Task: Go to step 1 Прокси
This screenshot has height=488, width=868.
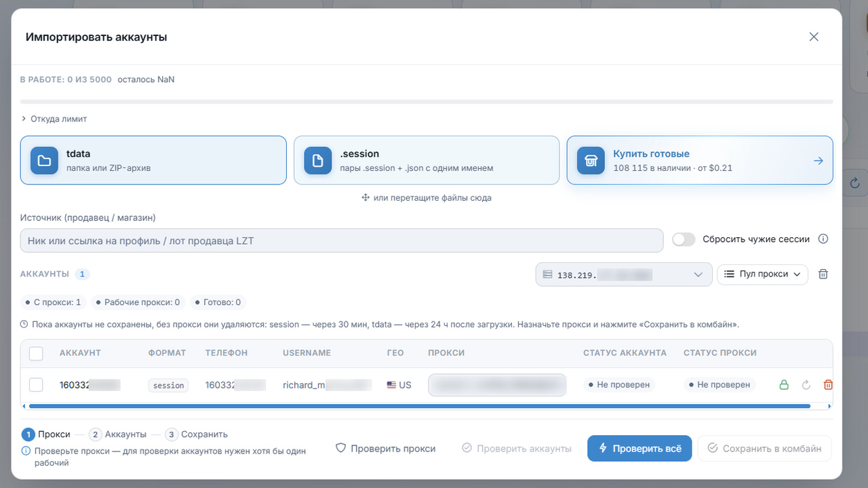Action: click(45, 434)
